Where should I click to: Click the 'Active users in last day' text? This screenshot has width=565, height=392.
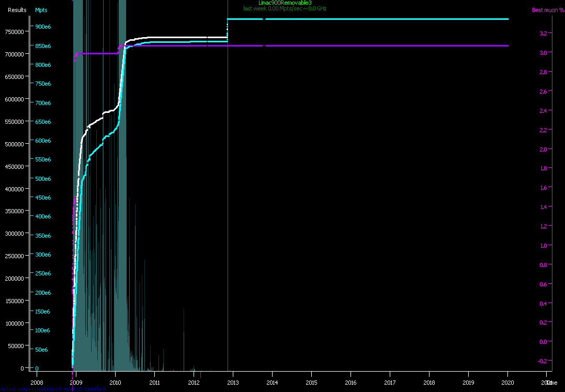(x=52, y=389)
